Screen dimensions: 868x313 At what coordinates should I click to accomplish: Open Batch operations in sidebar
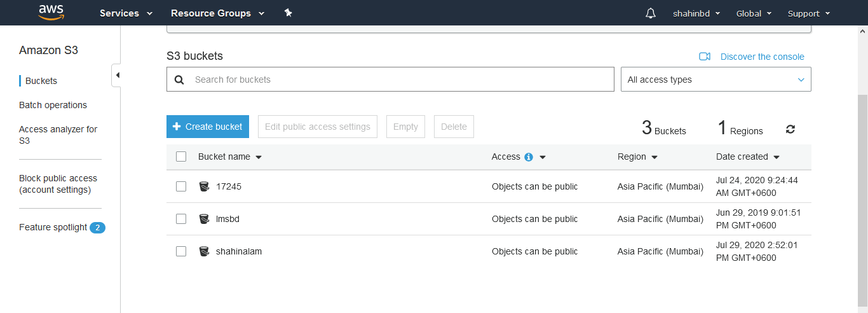(53, 105)
